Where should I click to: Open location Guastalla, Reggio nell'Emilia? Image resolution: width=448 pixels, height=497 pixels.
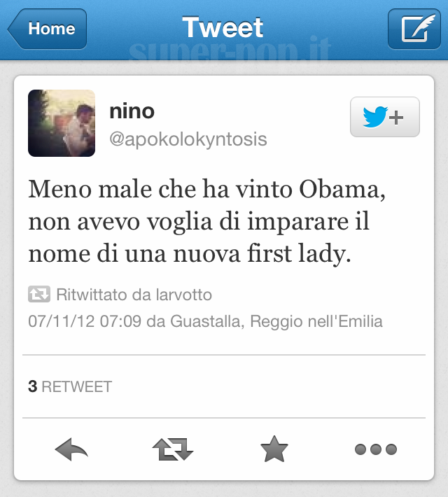[x=276, y=321]
